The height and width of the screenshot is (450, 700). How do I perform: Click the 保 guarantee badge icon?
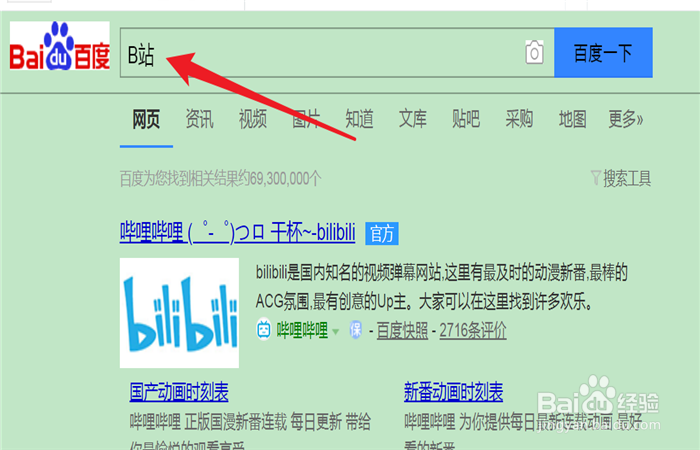click(355, 329)
